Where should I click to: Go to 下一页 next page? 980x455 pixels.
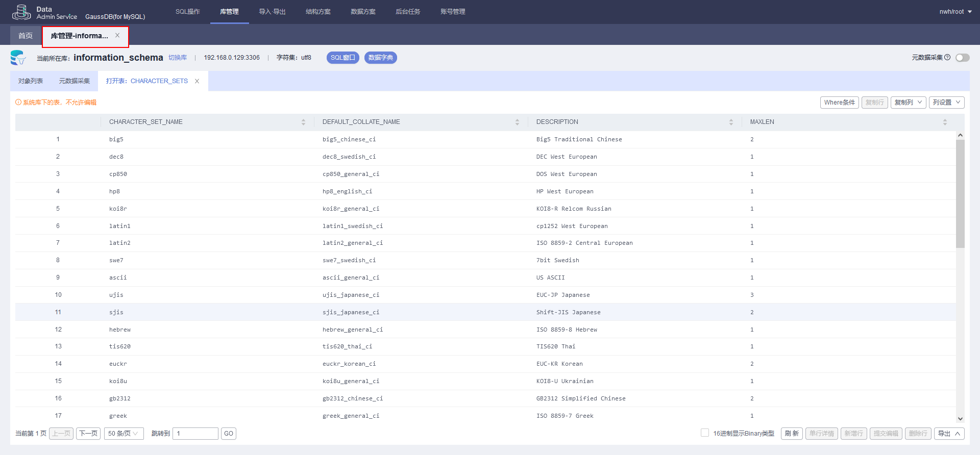88,434
